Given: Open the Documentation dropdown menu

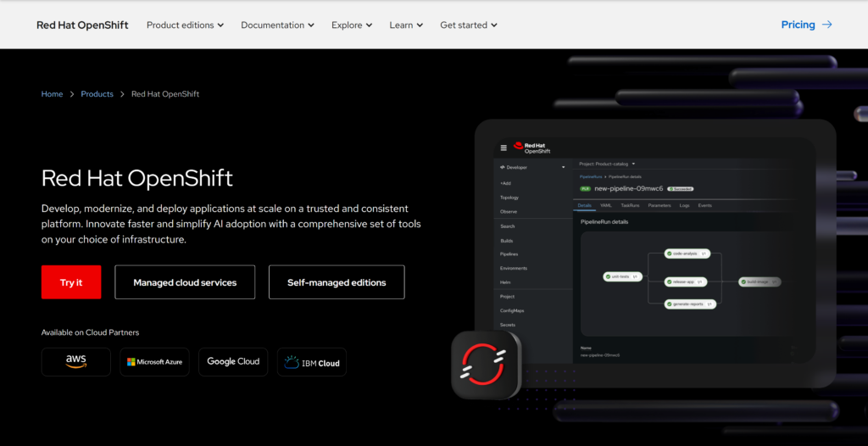Looking at the screenshot, I should click(x=278, y=25).
